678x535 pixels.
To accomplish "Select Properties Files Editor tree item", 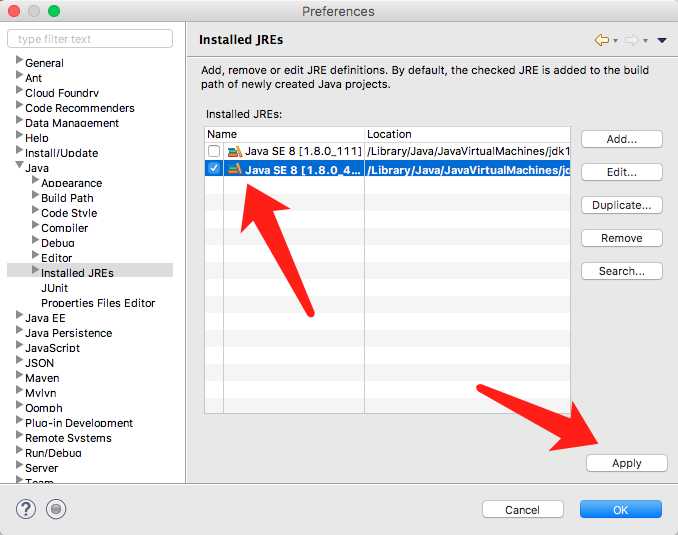I will point(98,303).
